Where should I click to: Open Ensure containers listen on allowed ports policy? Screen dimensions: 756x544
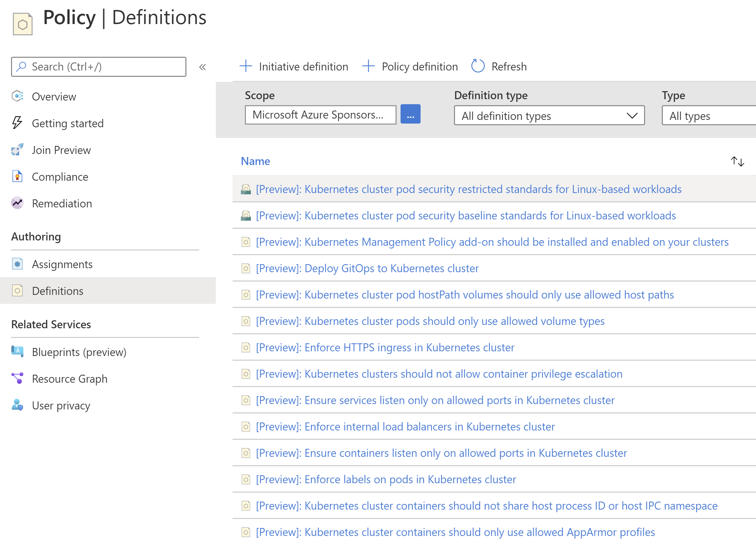point(442,453)
